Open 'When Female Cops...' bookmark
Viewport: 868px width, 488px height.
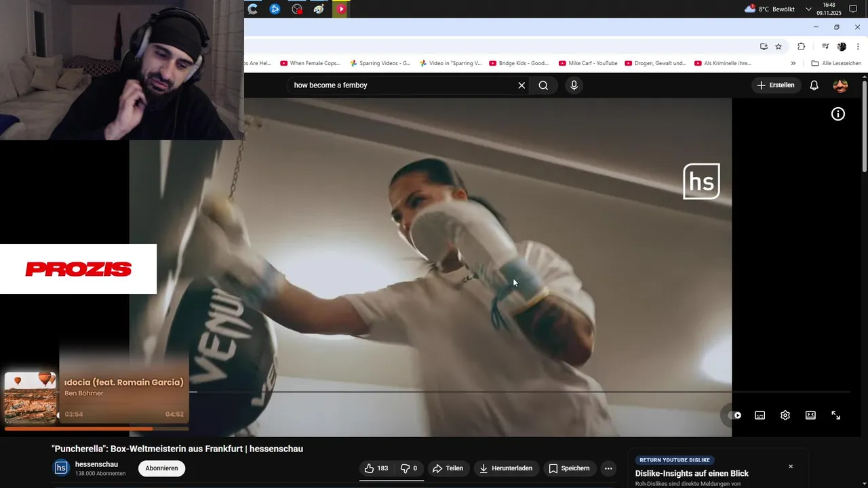tap(310, 63)
